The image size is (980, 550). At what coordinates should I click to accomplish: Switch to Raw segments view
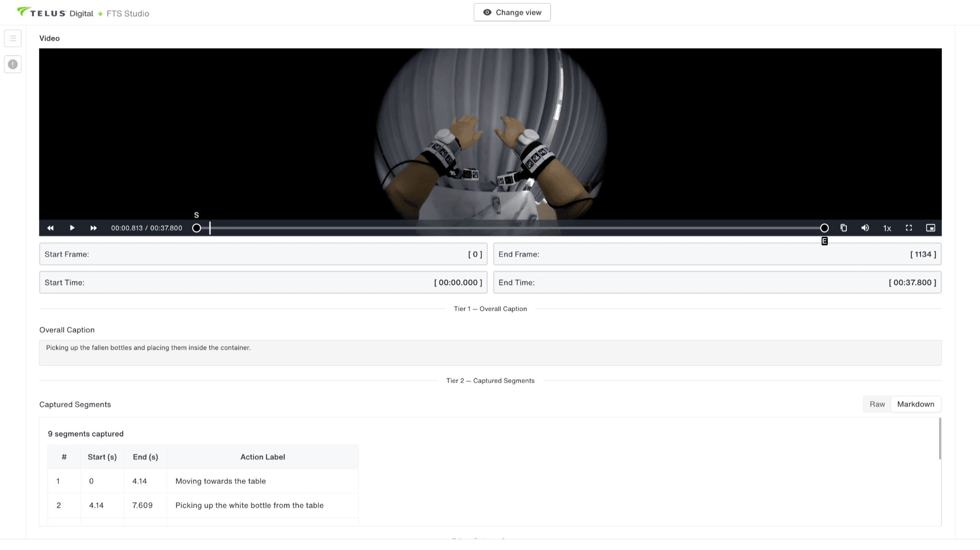877,404
